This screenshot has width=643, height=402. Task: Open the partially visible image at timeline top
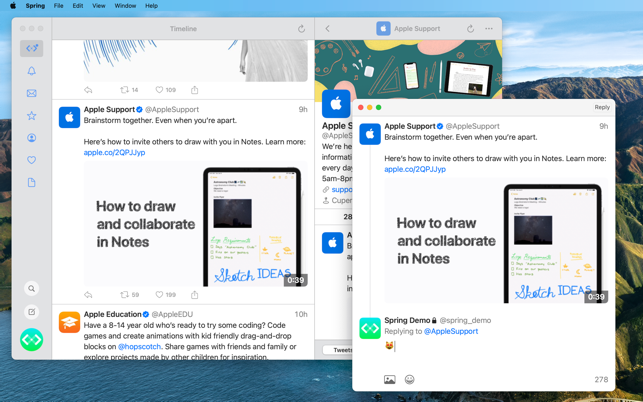[196, 61]
